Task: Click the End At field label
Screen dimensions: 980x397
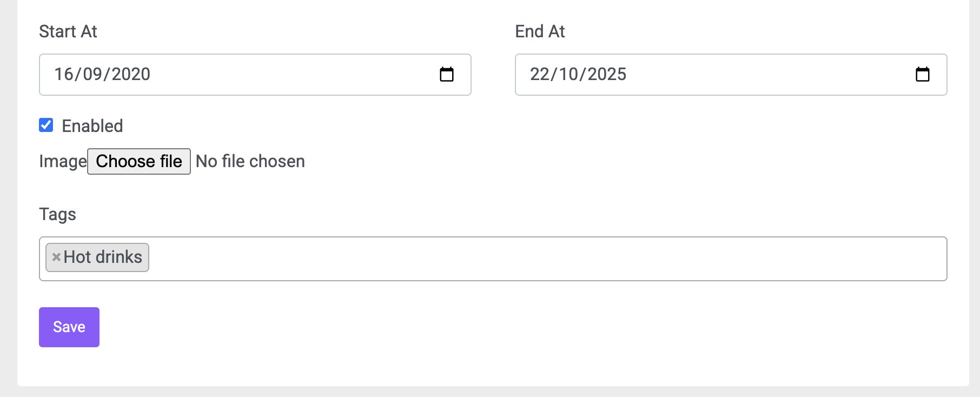Action: click(540, 31)
